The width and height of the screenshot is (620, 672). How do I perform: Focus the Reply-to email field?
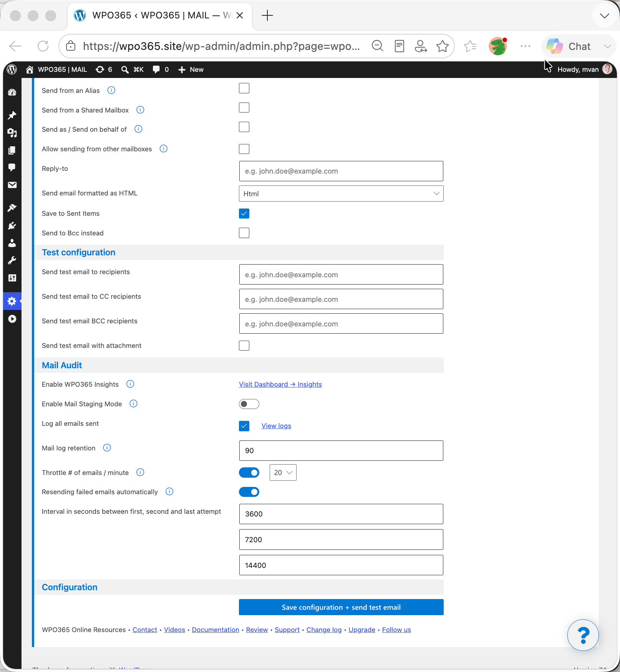coord(341,171)
